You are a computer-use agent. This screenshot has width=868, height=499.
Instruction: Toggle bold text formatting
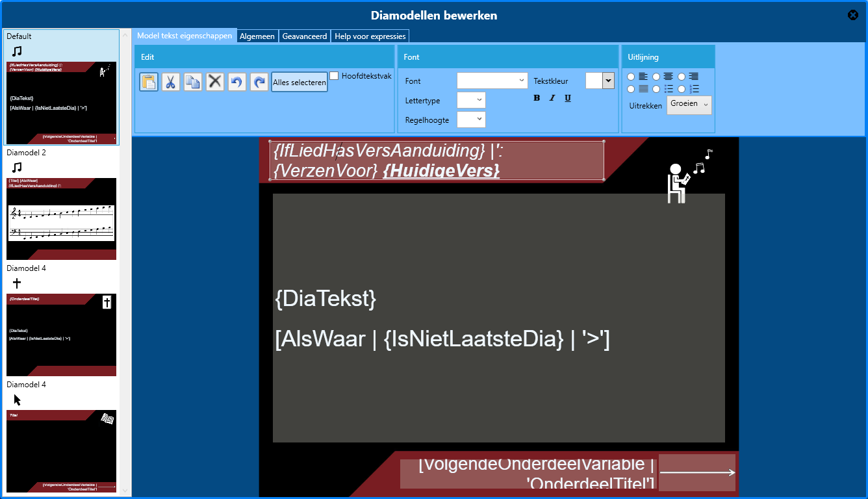[x=537, y=98]
